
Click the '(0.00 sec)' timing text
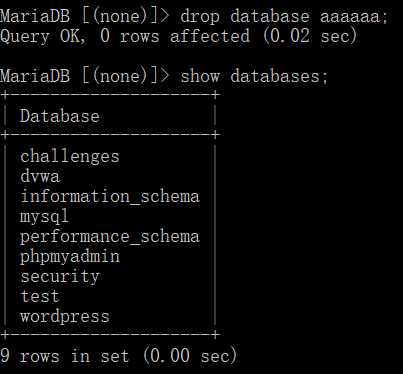click(190, 355)
